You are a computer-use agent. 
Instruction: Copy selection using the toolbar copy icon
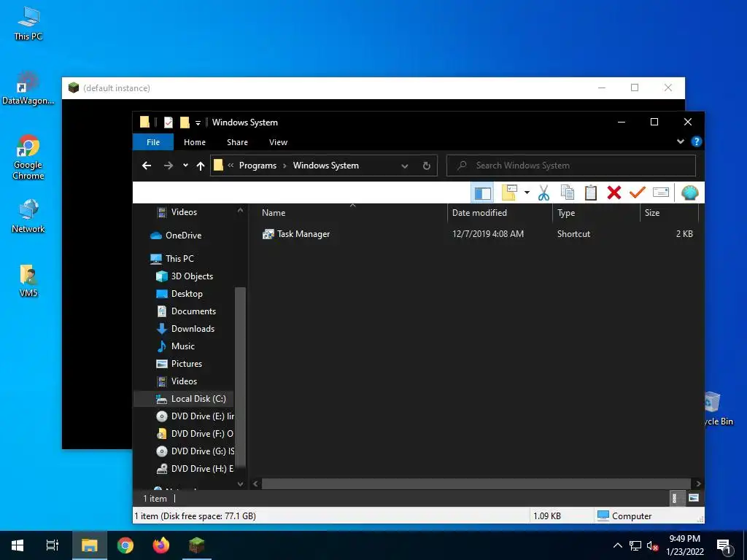click(567, 192)
